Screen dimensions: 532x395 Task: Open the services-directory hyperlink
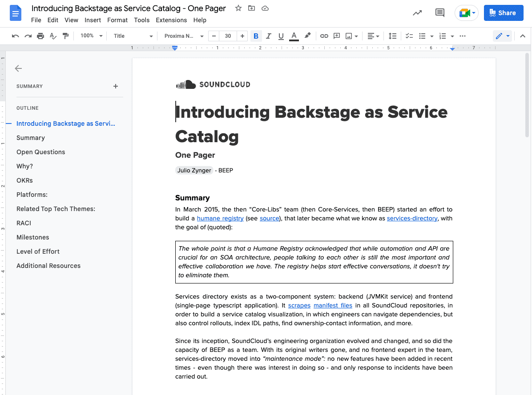click(x=412, y=218)
